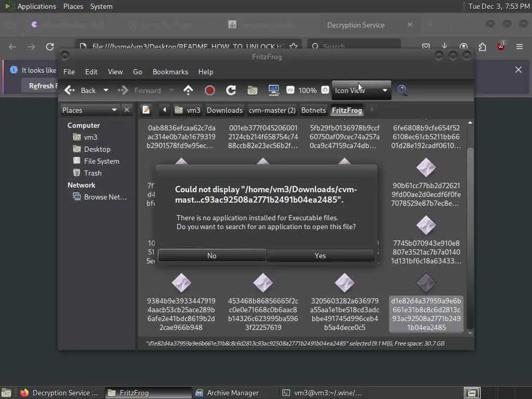Open the Places sidebar dropdown

(x=89, y=110)
